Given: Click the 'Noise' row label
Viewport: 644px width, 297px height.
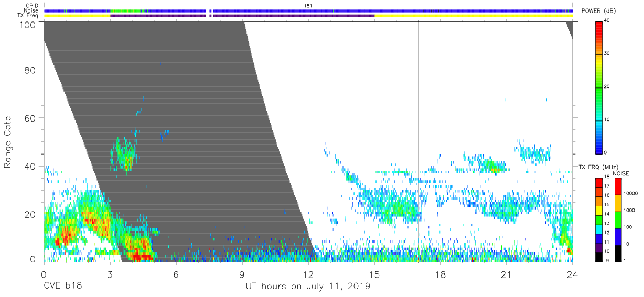Looking at the screenshot, I should [x=32, y=10].
